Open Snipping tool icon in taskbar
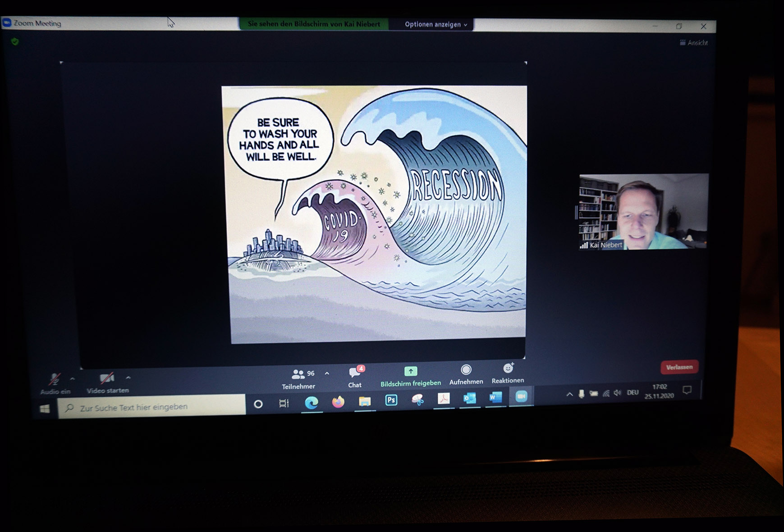Screen dimensions: 784x532 pos(417,399)
